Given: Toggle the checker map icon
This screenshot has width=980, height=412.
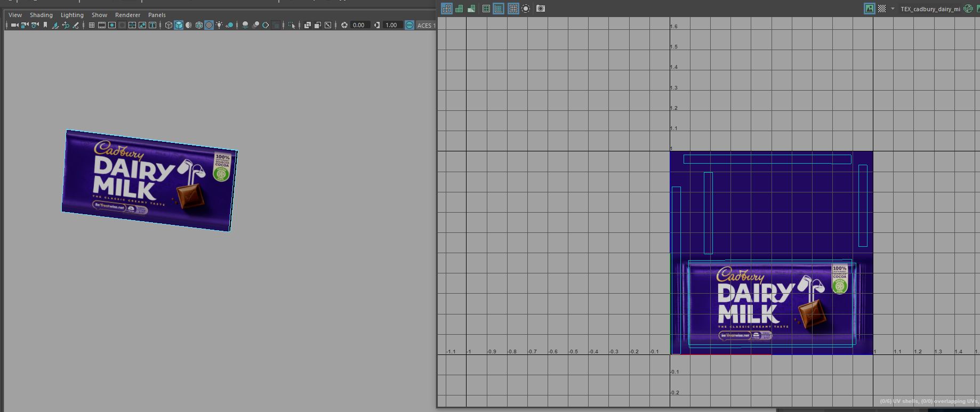Looking at the screenshot, I should [882, 9].
